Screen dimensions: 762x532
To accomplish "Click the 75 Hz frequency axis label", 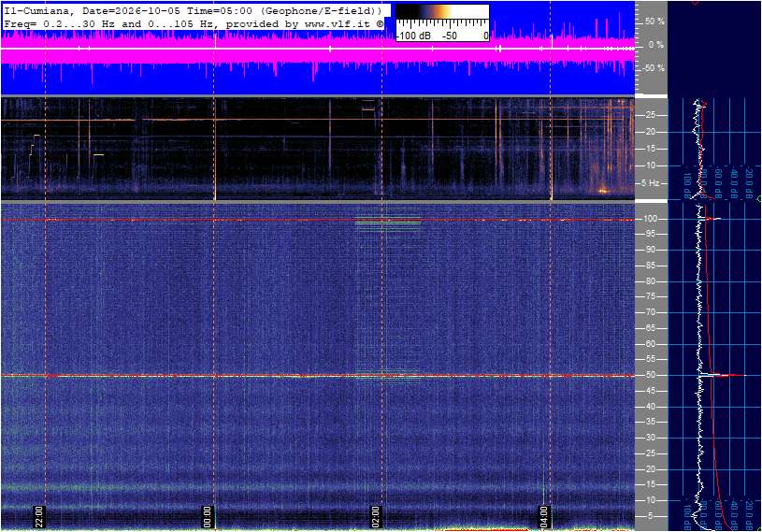I will pos(651,296).
